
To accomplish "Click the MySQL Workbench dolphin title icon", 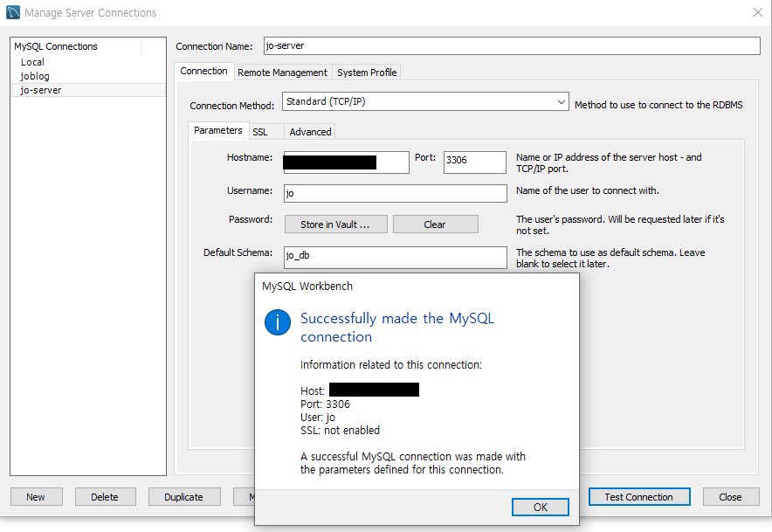I will pyautogui.click(x=13, y=12).
